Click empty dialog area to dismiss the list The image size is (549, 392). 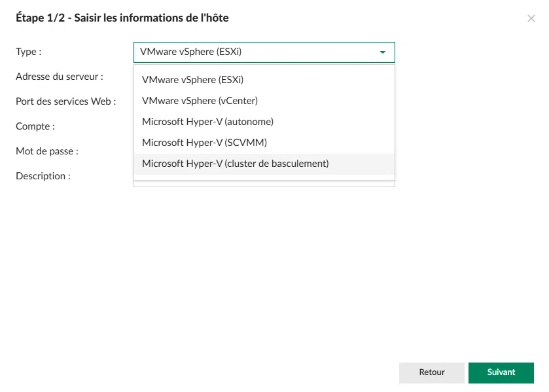(262, 275)
